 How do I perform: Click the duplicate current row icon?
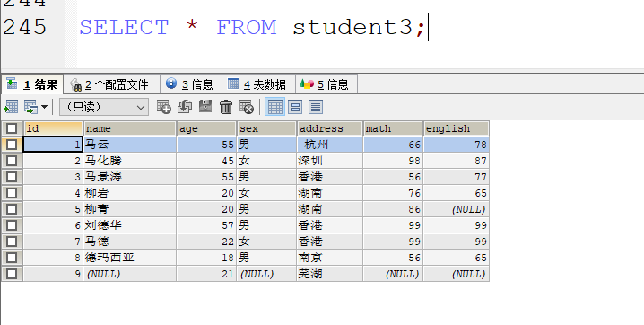click(x=185, y=107)
